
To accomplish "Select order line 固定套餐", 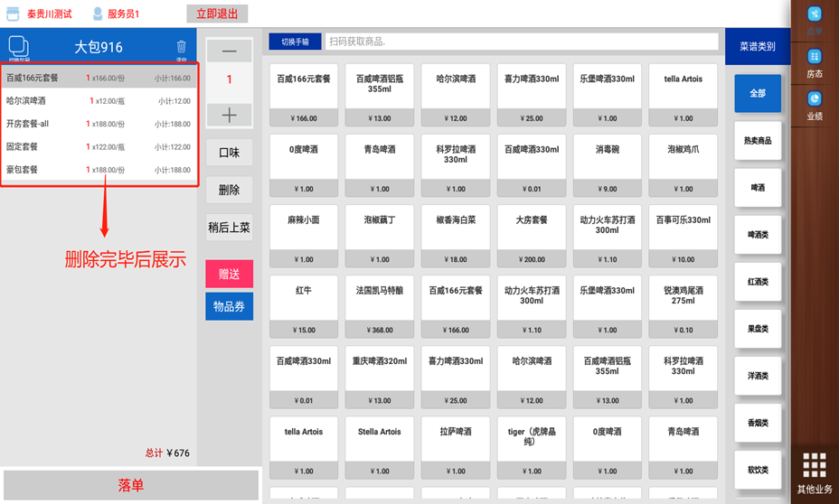I will click(x=99, y=147).
